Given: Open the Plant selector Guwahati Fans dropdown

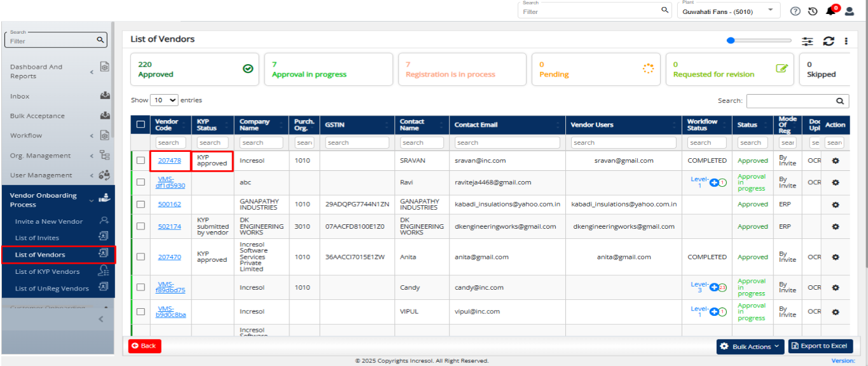Looking at the screenshot, I should [729, 10].
